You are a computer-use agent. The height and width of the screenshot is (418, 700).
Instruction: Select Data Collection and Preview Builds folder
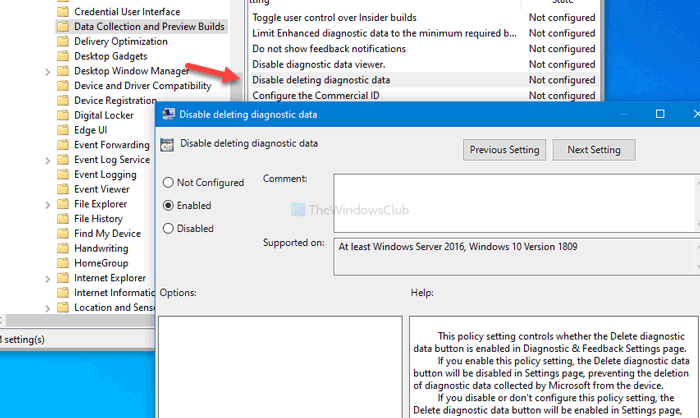pos(149,26)
